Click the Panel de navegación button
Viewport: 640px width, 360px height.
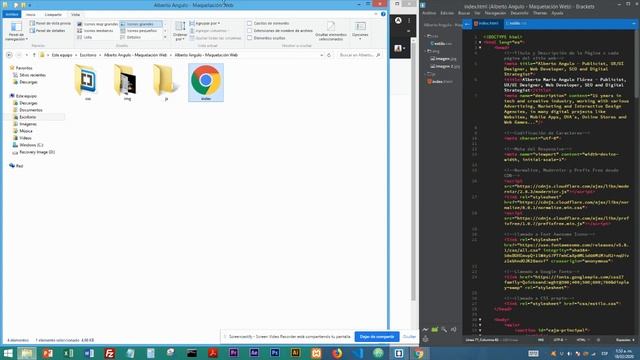point(16,31)
